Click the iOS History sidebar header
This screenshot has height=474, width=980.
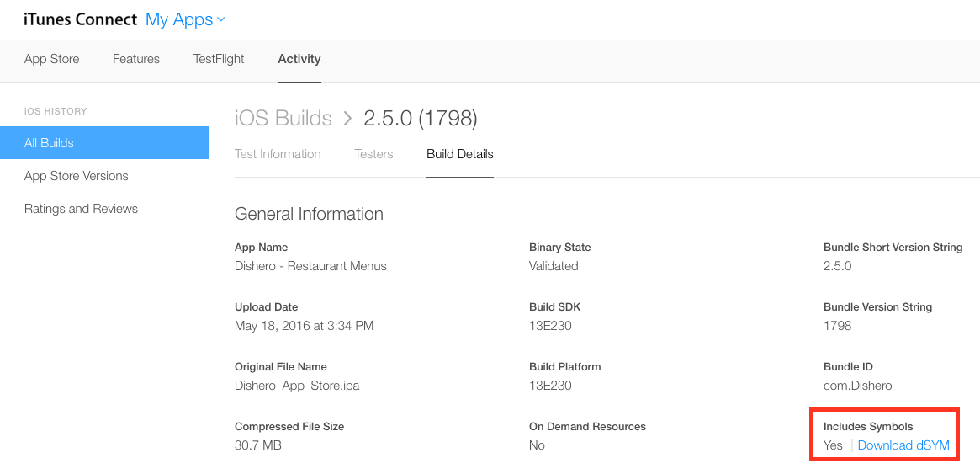[x=56, y=111]
